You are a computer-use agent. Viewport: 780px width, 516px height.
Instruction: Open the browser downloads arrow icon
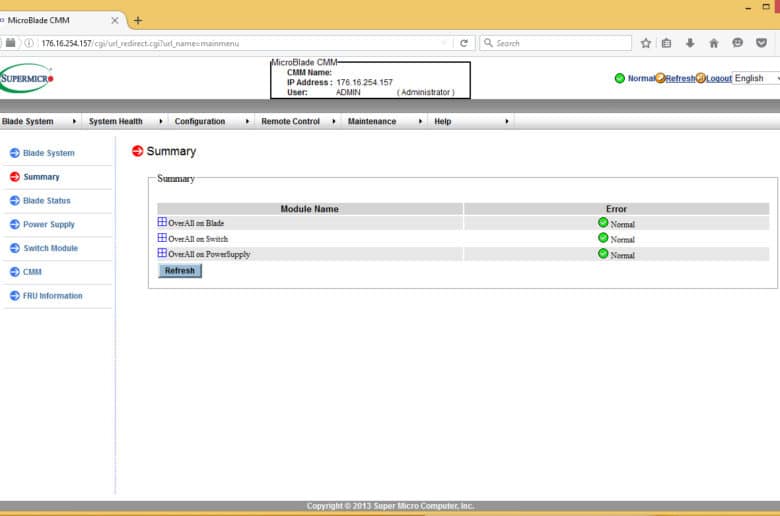[690, 43]
